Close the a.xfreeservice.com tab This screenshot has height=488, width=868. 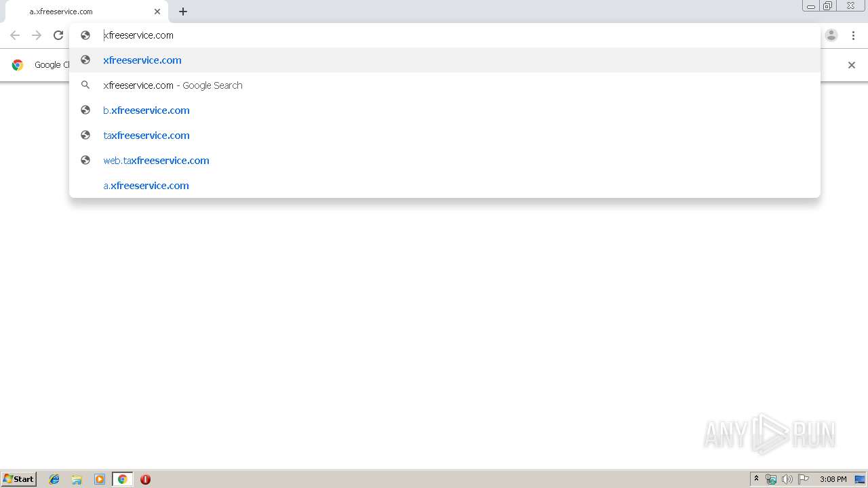click(x=157, y=12)
